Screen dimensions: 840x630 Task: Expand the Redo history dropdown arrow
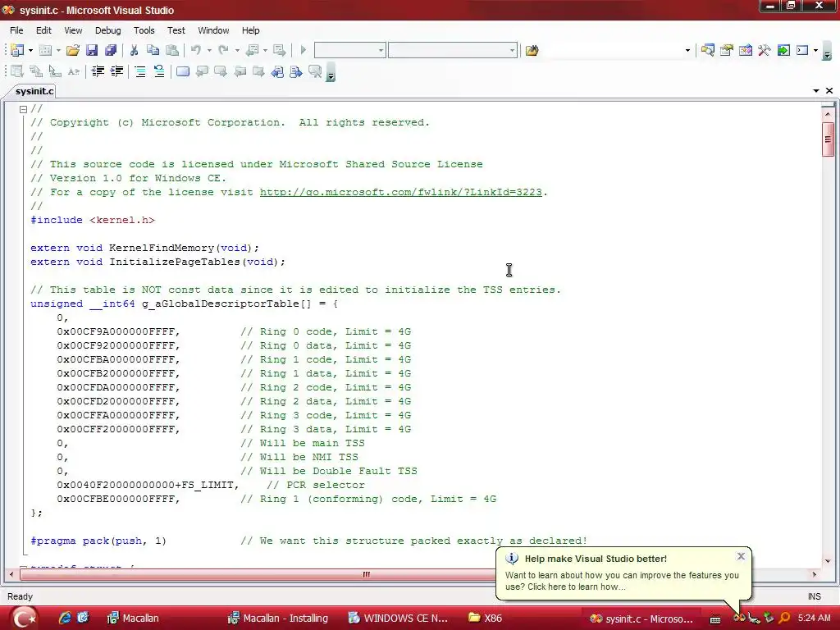click(x=237, y=50)
